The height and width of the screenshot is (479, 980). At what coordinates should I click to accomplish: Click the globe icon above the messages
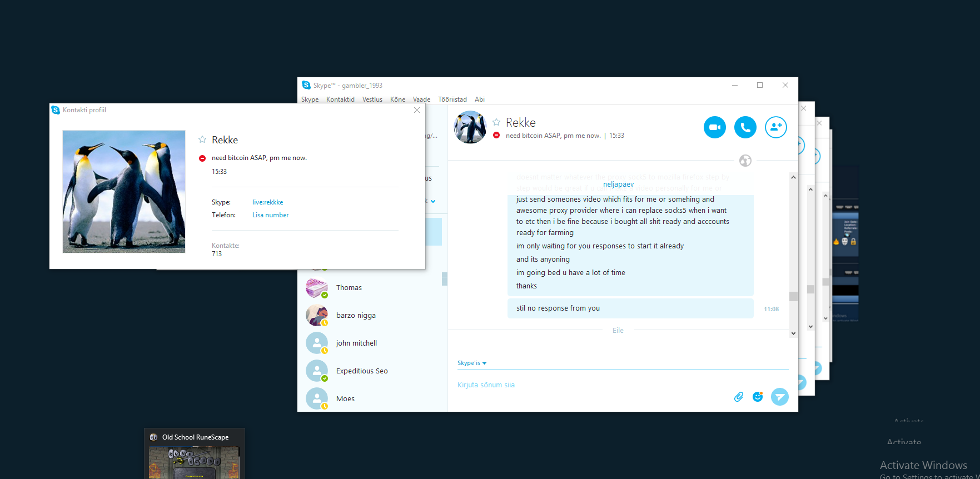click(x=745, y=161)
